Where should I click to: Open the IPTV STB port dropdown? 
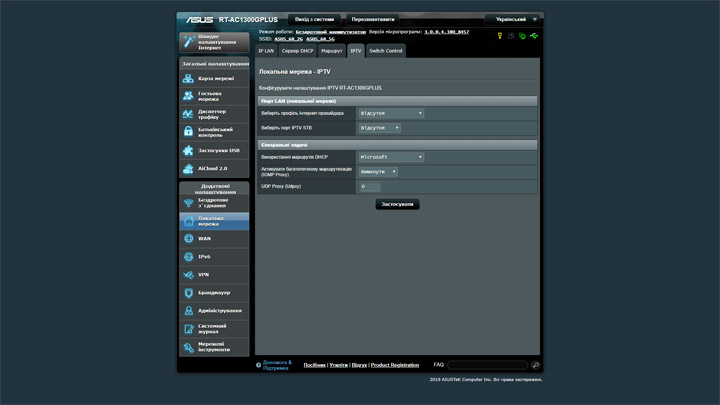(x=379, y=128)
